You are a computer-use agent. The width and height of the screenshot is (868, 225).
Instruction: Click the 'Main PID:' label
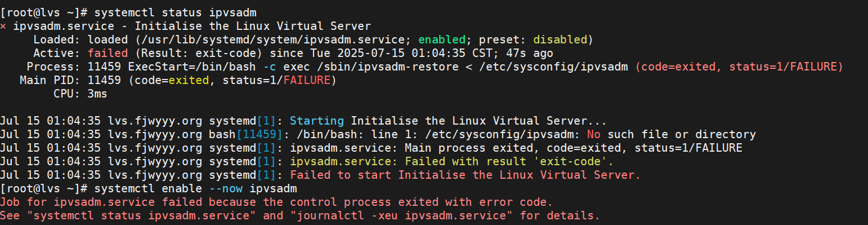point(50,80)
